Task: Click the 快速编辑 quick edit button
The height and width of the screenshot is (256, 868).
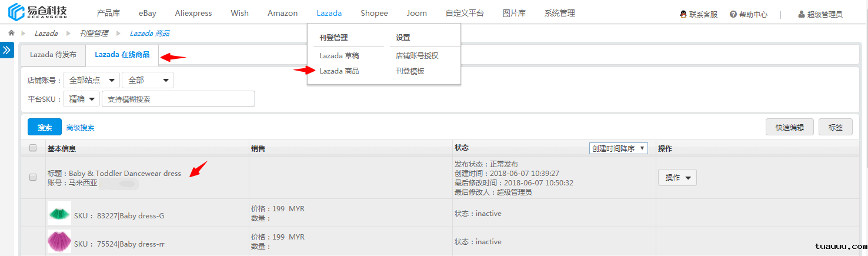Action: (789, 127)
